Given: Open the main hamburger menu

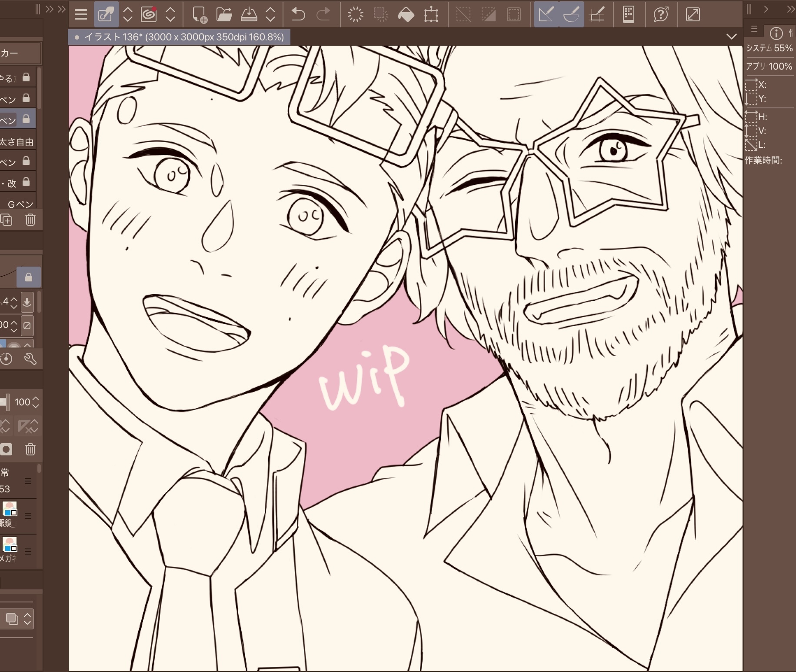Looking at the screenshot, I should tap(81, 14).
